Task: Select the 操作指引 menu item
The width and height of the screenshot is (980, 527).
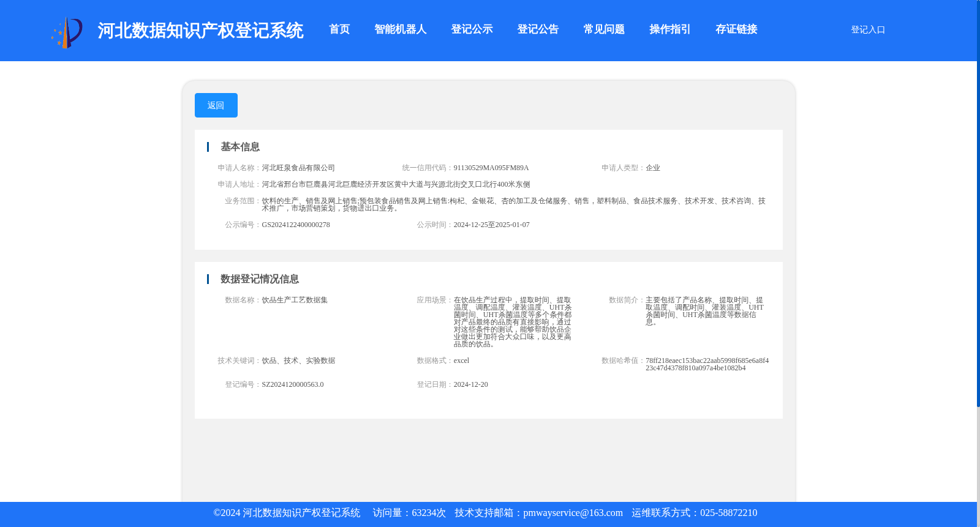Action: [x=670, y=29]
